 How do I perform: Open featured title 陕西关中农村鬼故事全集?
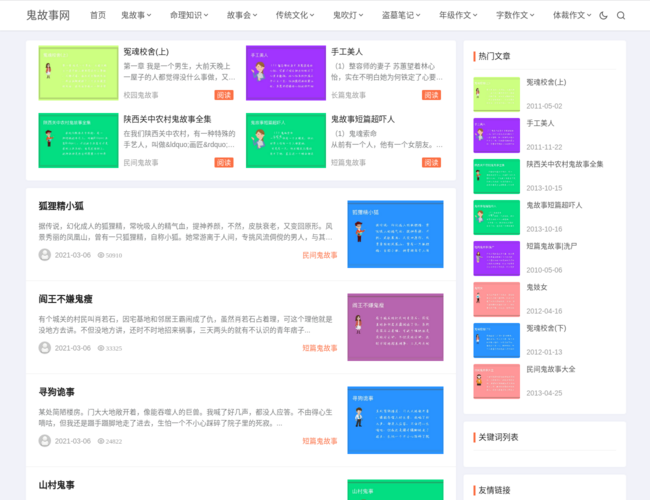pos(167,119)
